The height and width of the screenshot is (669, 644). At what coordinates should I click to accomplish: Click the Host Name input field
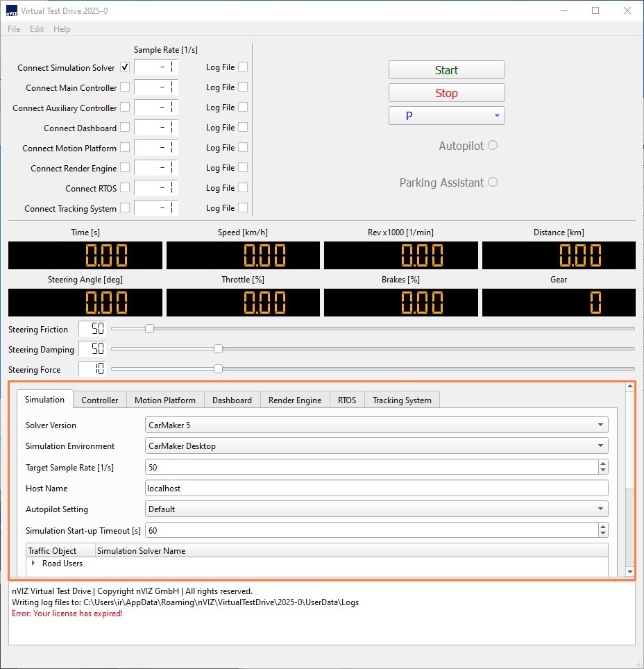[375, 488]
